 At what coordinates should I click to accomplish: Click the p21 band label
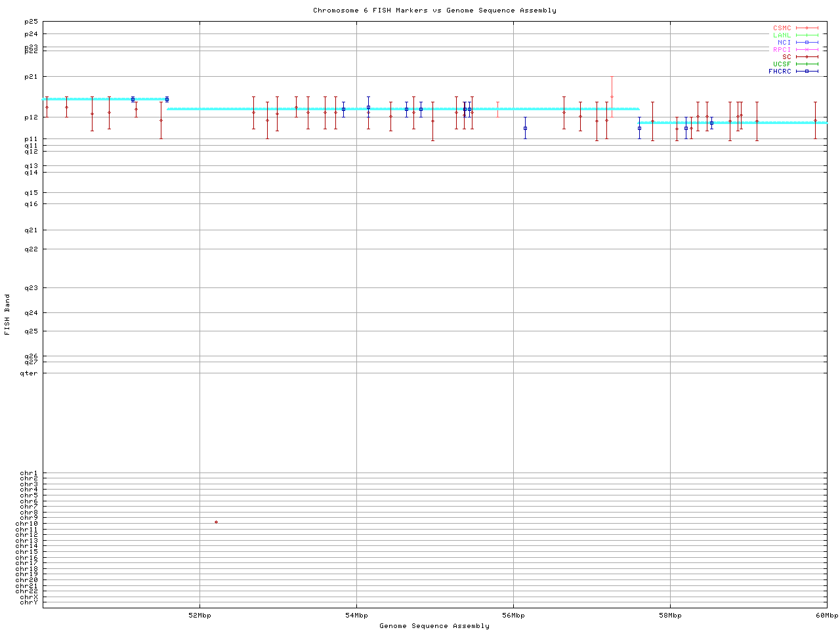[31, 77]
